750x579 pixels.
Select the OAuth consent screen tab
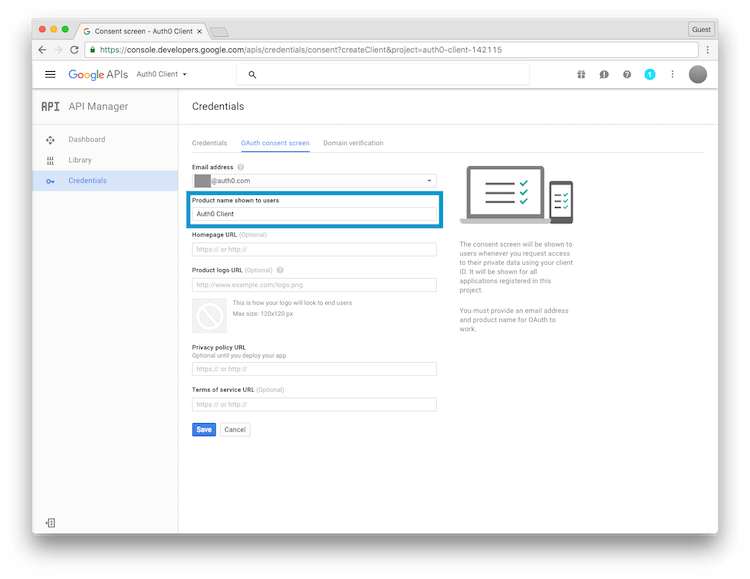(x=275, y=143)
